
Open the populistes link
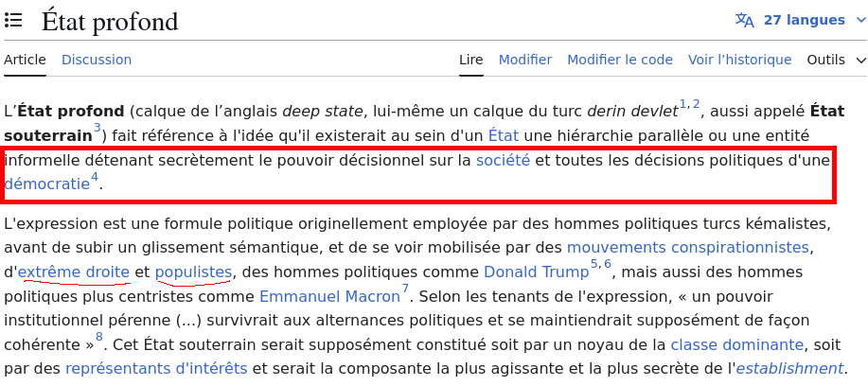pyautogui.click(x=193, y=272)
